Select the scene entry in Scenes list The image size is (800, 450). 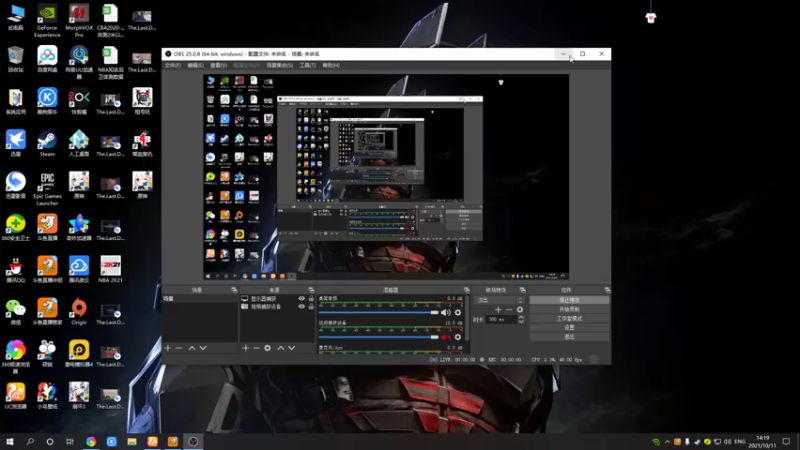199,298
